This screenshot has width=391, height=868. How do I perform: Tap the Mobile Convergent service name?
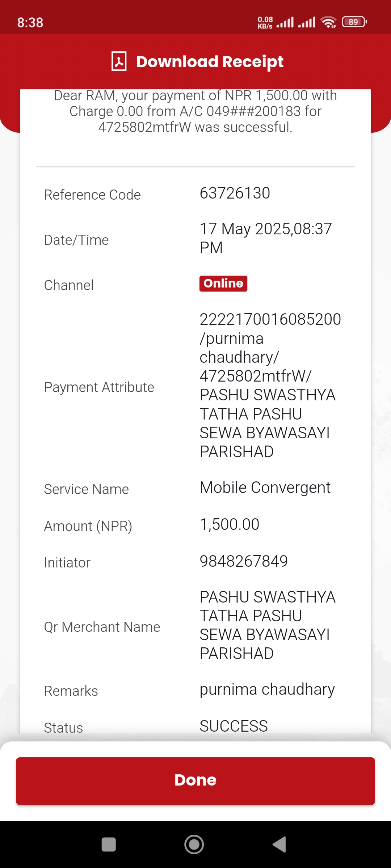click(x=265, y=488)
